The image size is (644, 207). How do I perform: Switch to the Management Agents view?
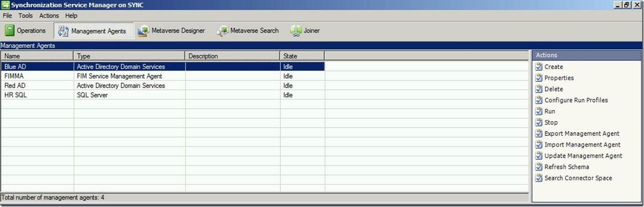(x=94, y=31)
